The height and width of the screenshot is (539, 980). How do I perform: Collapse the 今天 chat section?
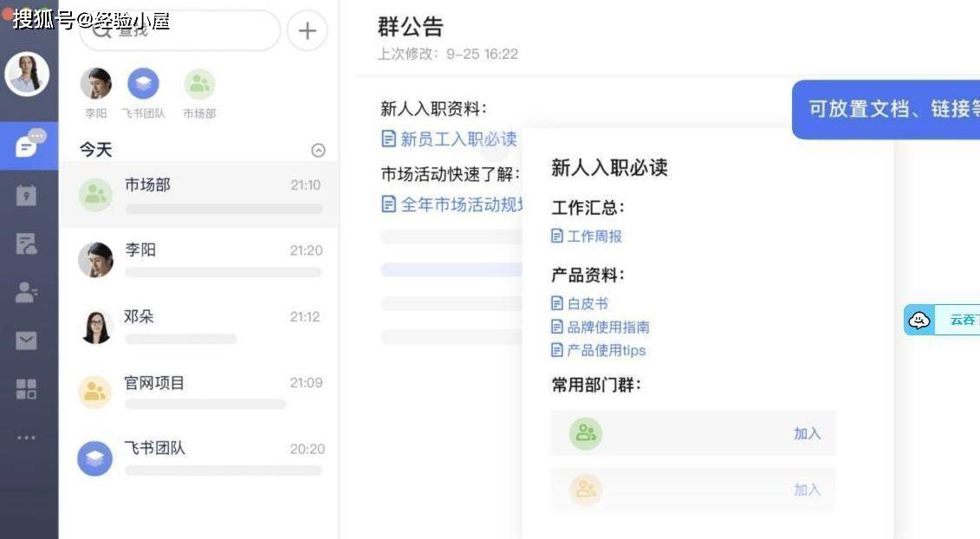[x=318, y=150]
